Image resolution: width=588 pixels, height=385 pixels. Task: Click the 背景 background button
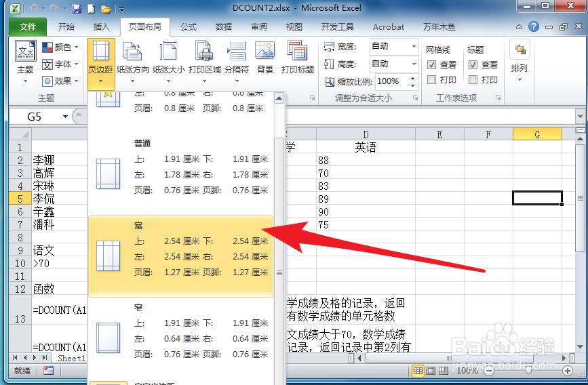265,58
